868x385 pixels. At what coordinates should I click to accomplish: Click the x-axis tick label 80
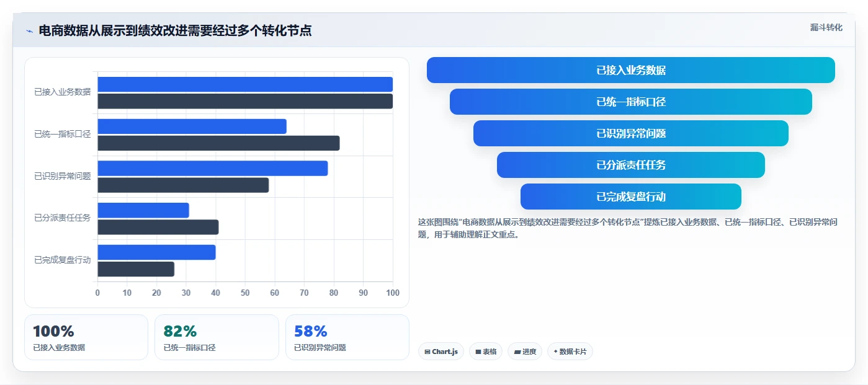click(334, 293)
